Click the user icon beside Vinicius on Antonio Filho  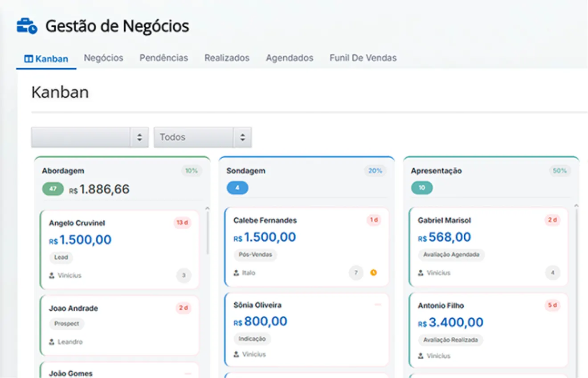pos(421,356)
